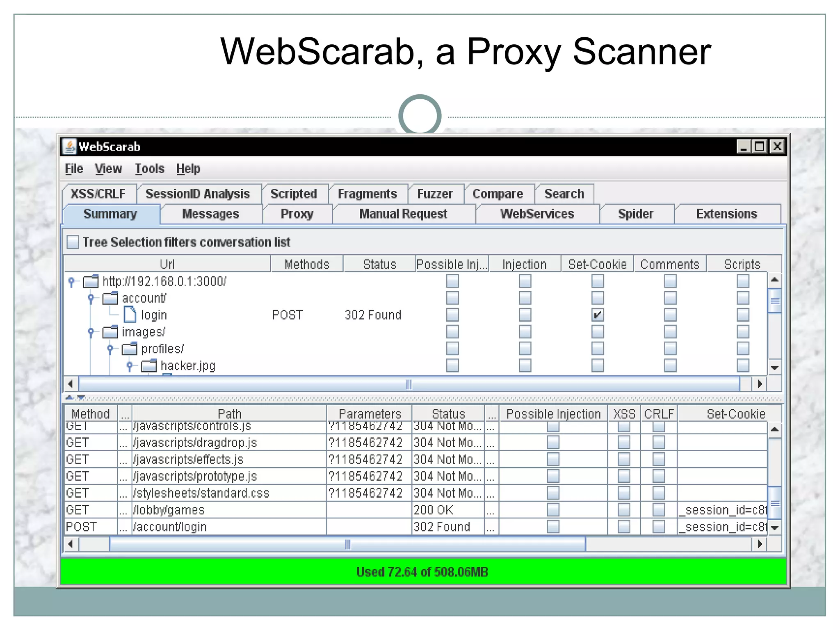Open the Help menu

click(x=188, y=169)
